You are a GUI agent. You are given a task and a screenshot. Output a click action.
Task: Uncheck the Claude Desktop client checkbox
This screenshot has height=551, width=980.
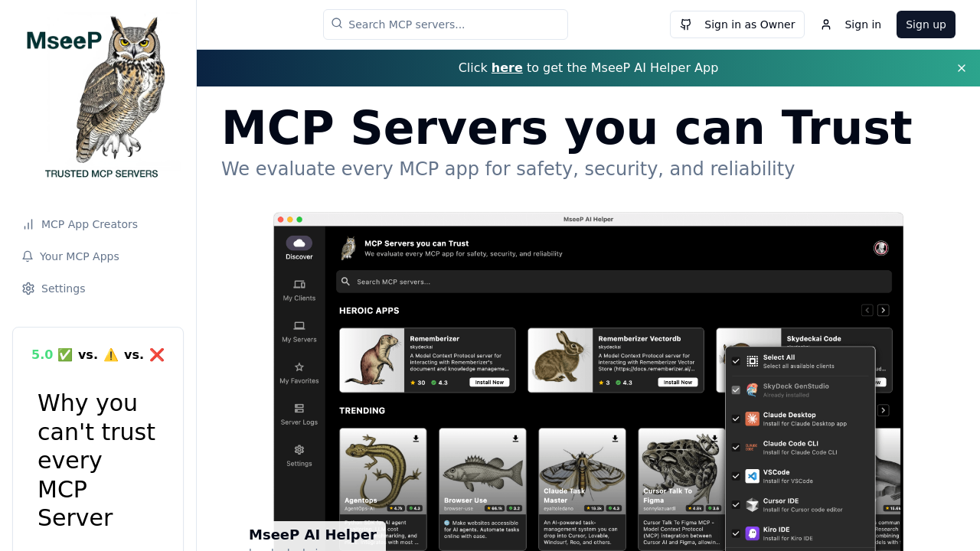[736, 419]
